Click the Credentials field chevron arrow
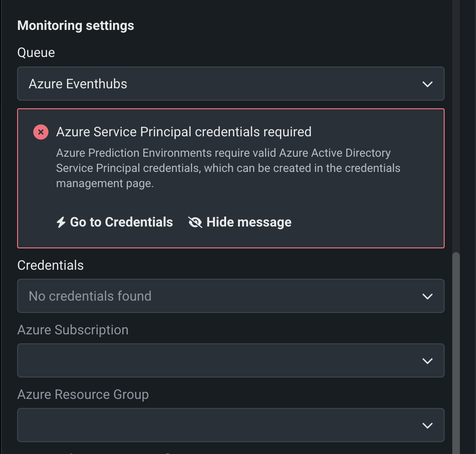 (x=427, y=296)
